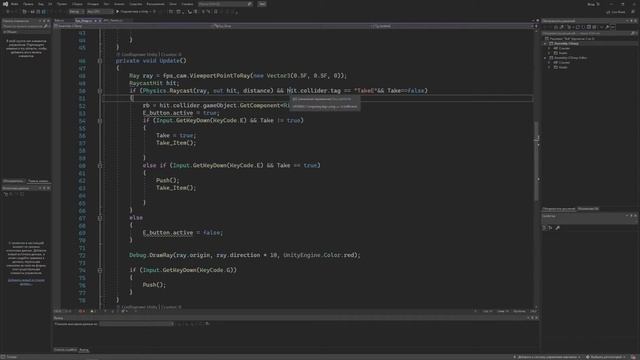
Task: Click the add new data source link
Action: tap(26, 282)
